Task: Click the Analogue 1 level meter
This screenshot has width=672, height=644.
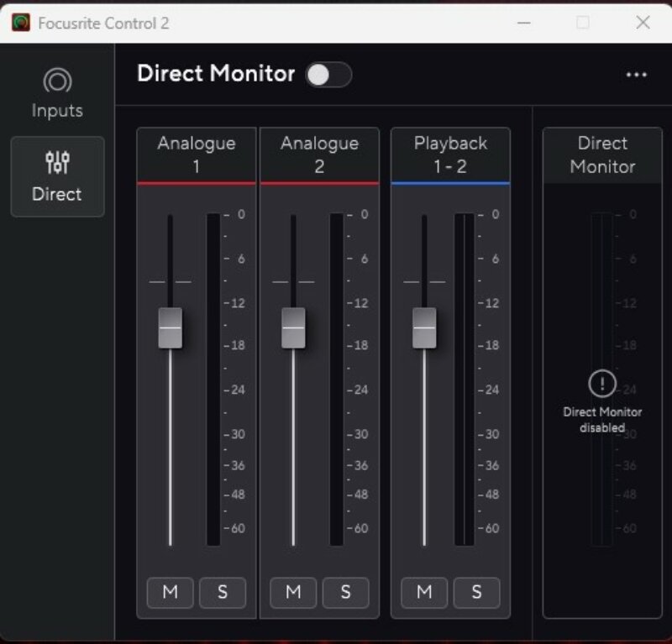Action: [213, 380]
